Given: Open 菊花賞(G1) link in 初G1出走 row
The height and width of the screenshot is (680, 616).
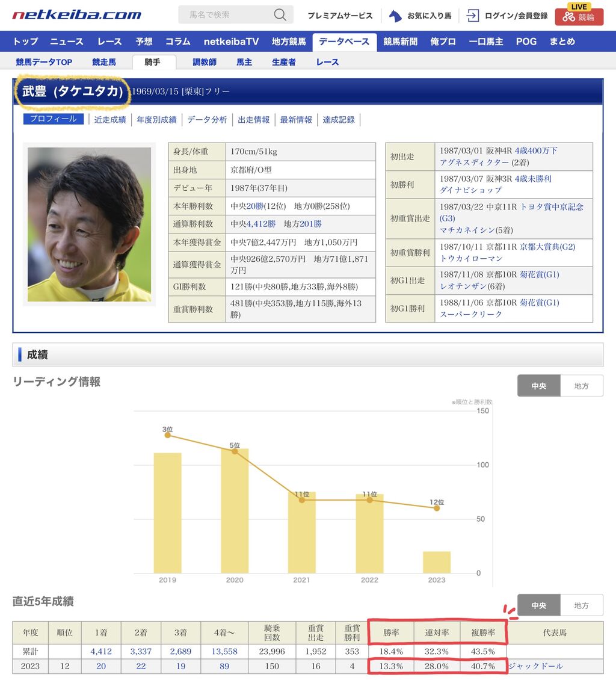Looking at the screenshot, I should [539, 274].
